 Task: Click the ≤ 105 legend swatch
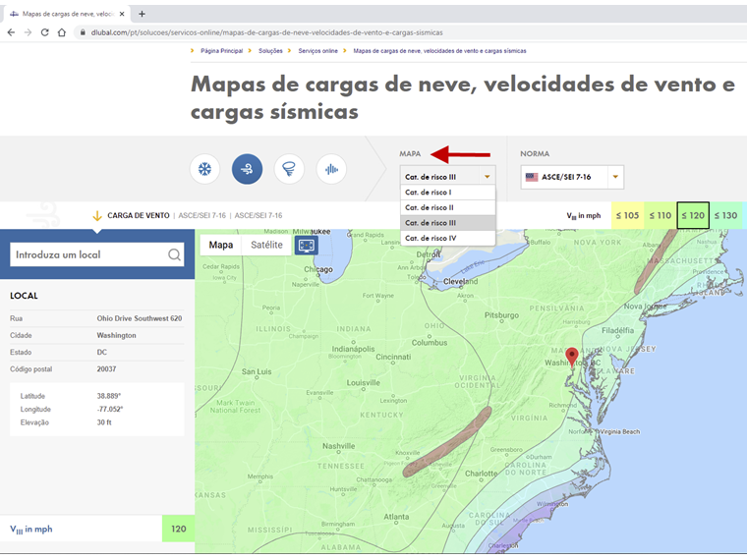(x=627, y=215)
